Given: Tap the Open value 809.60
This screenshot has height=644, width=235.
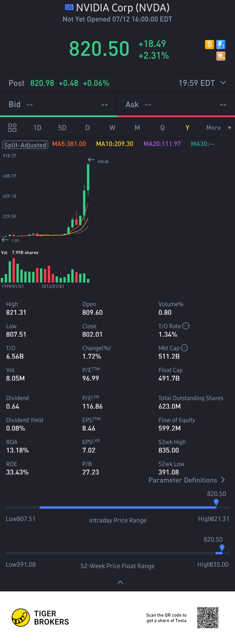Looking at the screenshot, I should (93, 313).
